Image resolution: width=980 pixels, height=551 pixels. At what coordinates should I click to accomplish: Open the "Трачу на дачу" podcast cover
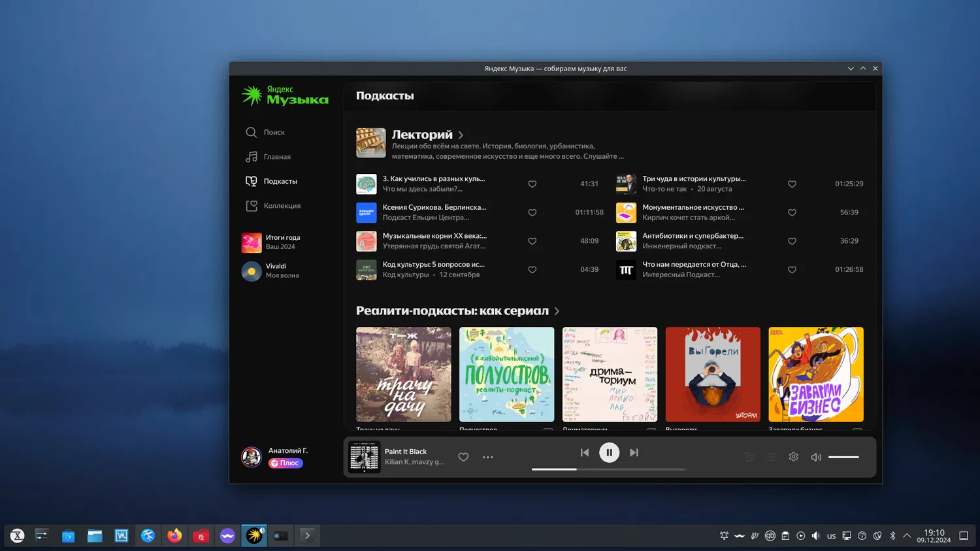(404, 375)
